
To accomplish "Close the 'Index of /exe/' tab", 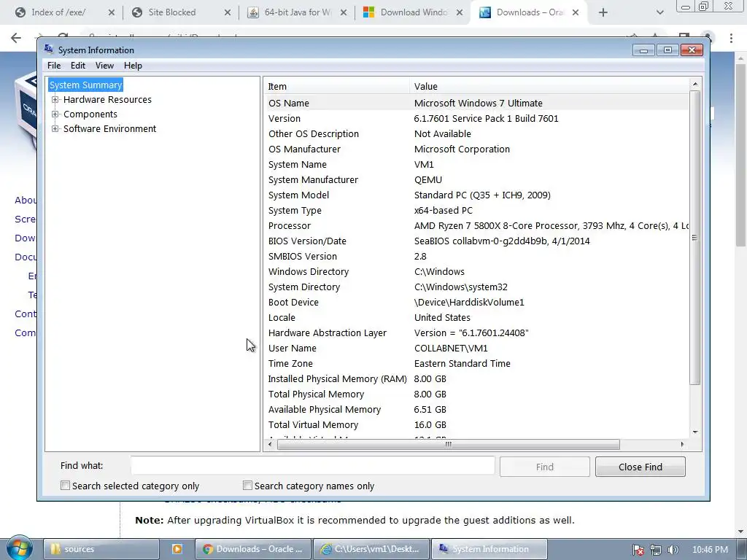I will [112, 12].
